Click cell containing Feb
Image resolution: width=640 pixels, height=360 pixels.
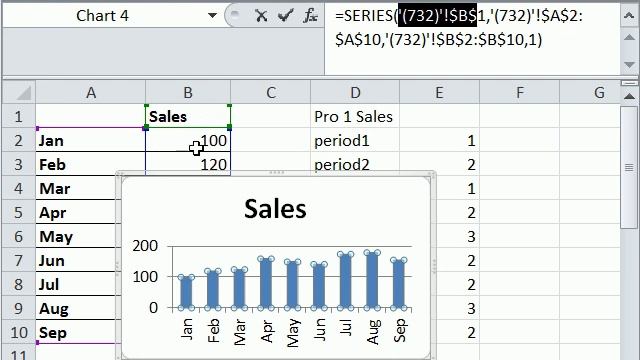point(91,164)
